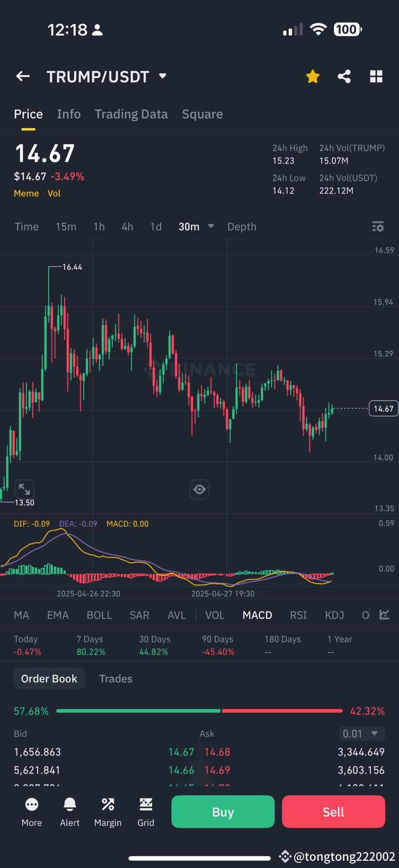Switch to the Trading Data tab

(x=131, y=114)
